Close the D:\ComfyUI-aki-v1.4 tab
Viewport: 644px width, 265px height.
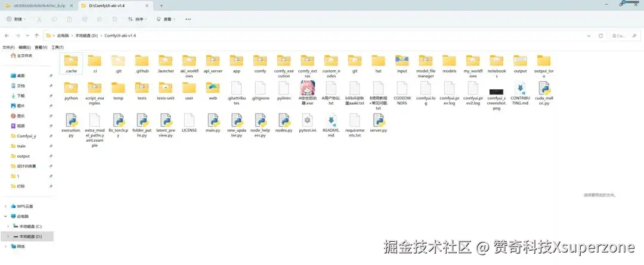147,6
